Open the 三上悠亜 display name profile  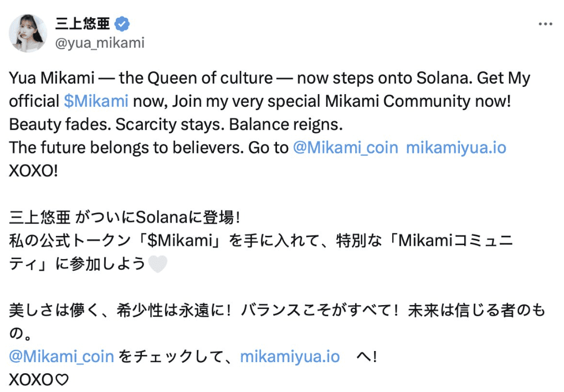(83, 24)
